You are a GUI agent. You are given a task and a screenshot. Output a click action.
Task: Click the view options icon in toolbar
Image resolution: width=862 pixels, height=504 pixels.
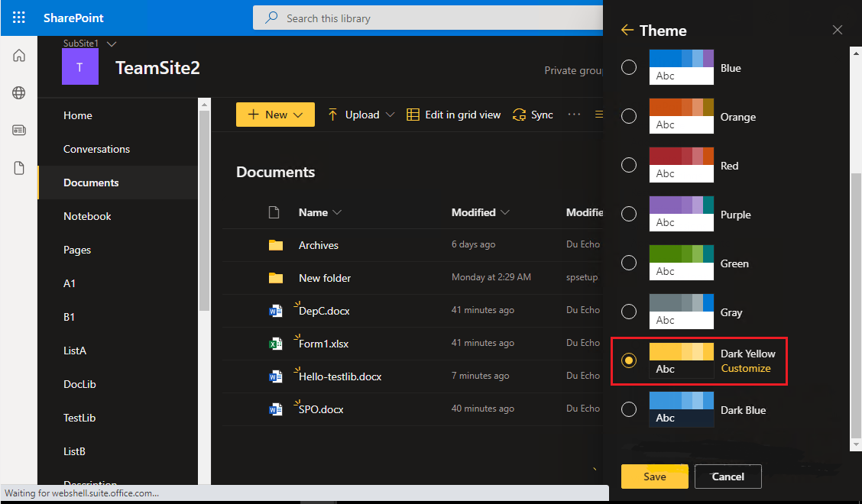coord(598,115)
